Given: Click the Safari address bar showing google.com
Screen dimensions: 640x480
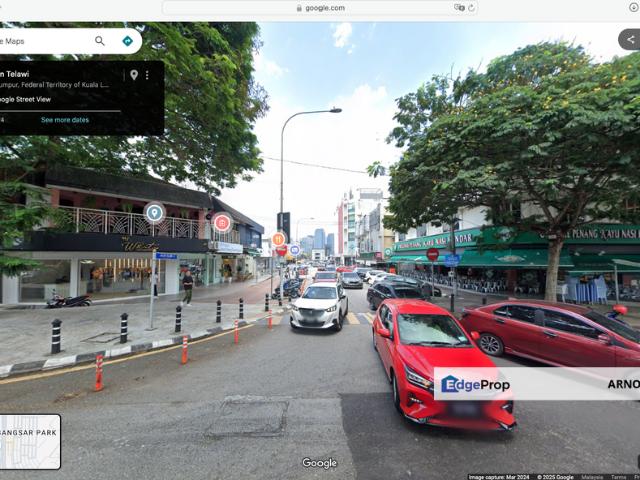Looking at the screenshot, I should click(x=320, y=8).
